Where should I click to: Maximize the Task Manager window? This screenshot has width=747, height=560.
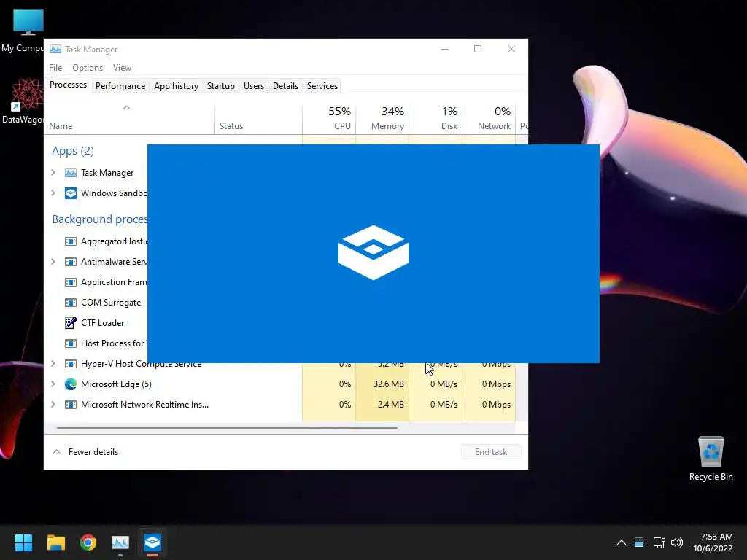click(x=477, y=49)
